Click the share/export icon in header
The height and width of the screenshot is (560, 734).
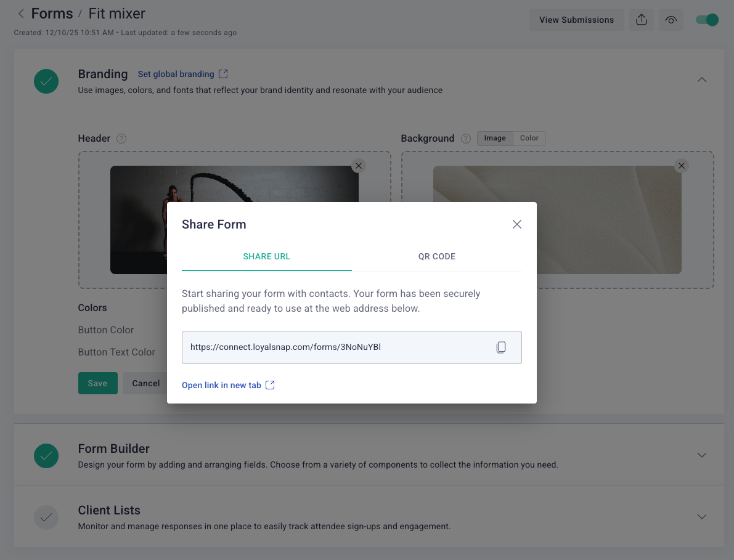tap(642, 20)
